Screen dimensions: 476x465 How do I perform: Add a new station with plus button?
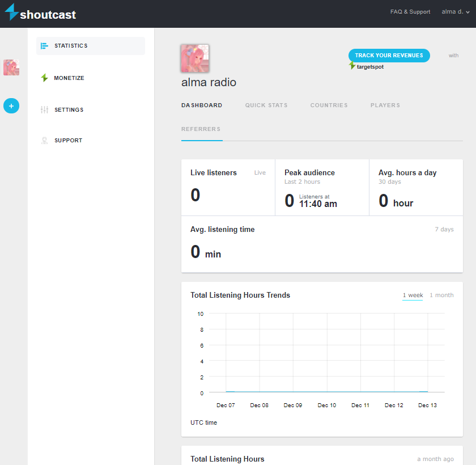pyautogui.click(x=11, y=105)
